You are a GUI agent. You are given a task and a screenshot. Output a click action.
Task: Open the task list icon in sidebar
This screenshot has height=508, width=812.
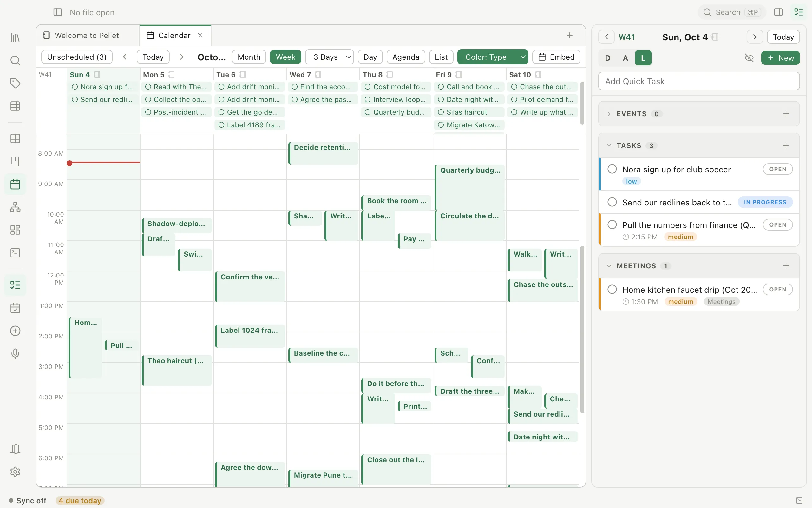coord(15,285)
